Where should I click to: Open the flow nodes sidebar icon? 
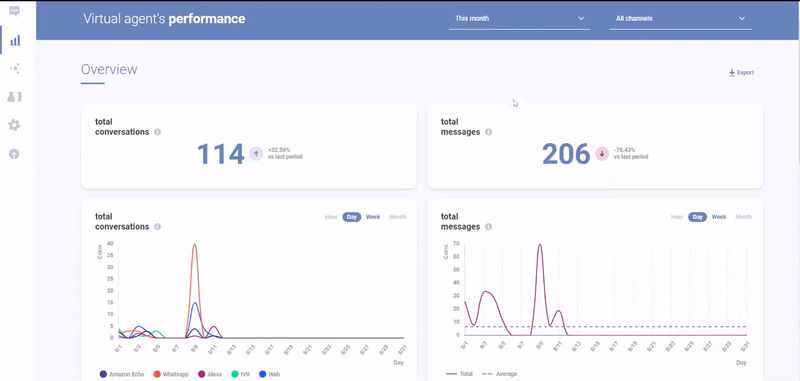[x=14, y=68]
